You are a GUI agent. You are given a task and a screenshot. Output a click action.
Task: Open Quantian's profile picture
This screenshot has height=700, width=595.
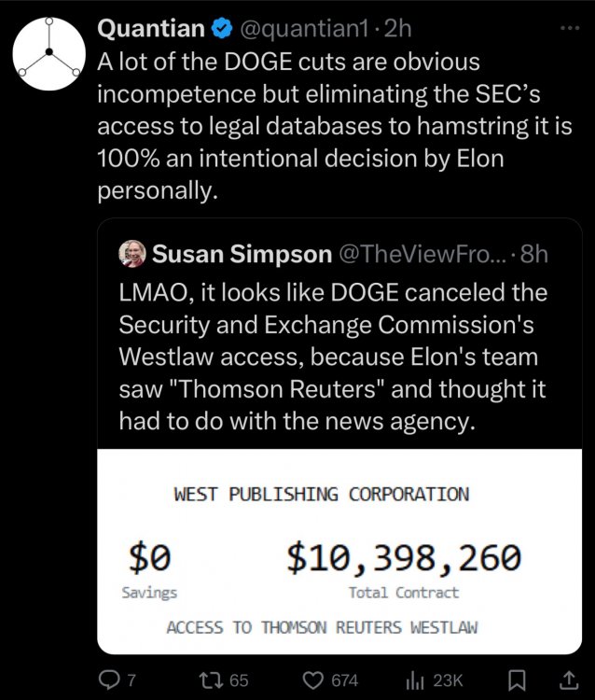(x=48, y=55)
